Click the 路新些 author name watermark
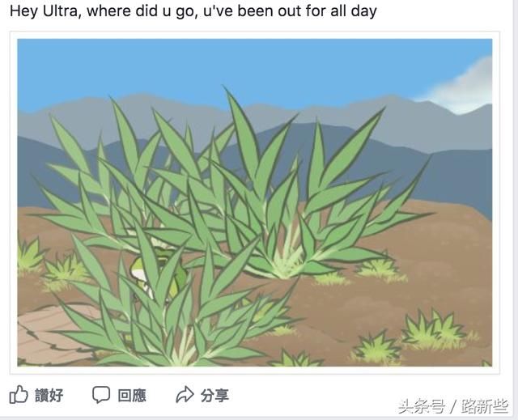Viewport: 518px width, 420px height. 484,406
